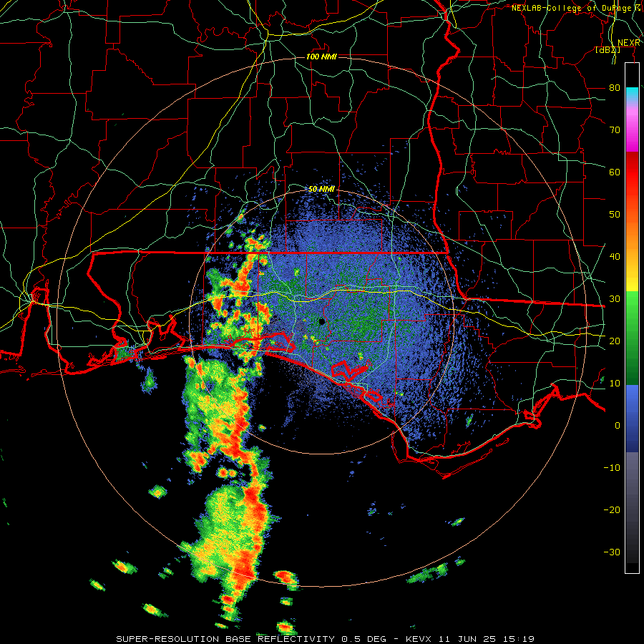This screenshot has width=644, height=644.
Task: Click the 10 value on dBZ scale
Action: pyautogui.click(x=615, y=384)
